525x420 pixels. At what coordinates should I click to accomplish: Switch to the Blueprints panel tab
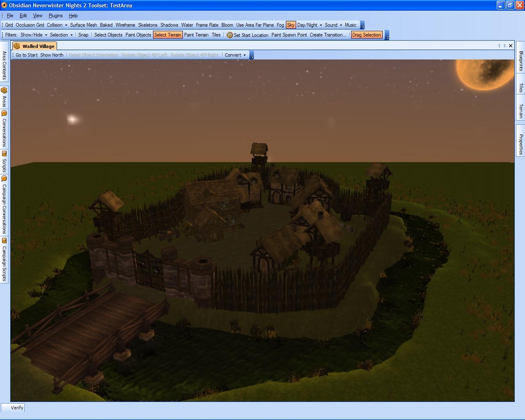pyautogui.click(x=521, y=61)
